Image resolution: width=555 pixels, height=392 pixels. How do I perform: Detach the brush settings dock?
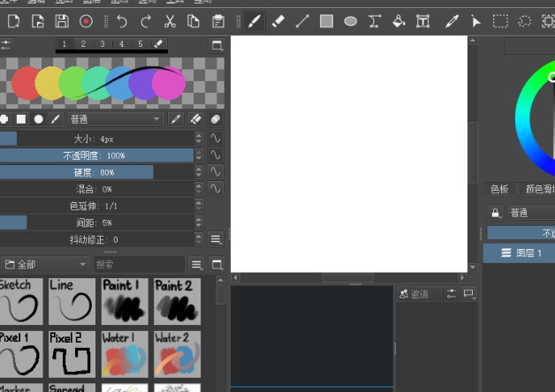pyautogui.click(x=217, y=45)
